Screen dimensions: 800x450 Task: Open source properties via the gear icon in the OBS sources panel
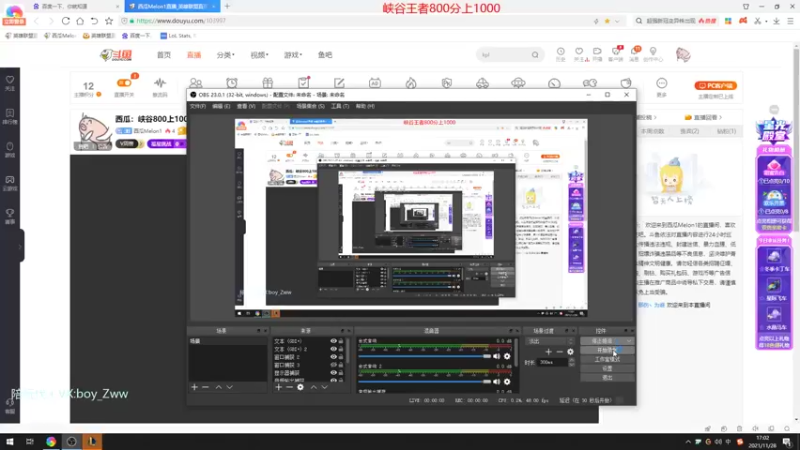301,387
